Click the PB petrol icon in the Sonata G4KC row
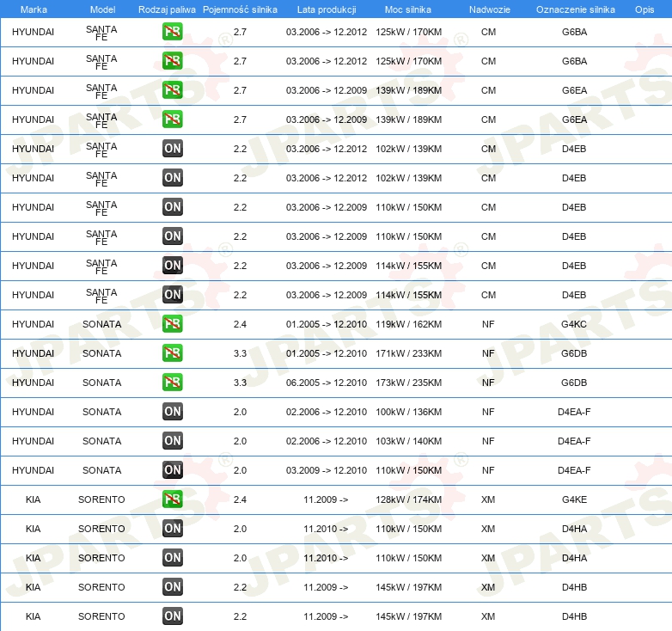 172,323
